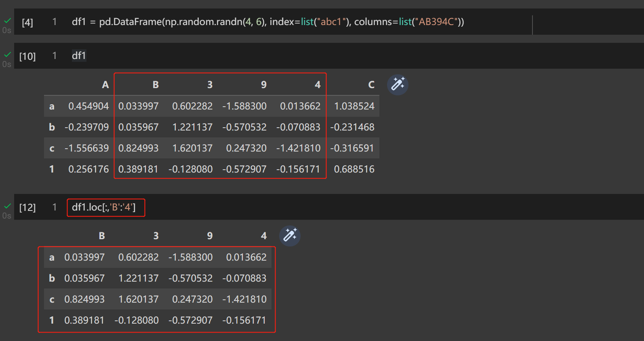Click the green check on cell [4]
This screenshot has width=644, height=341.
[7, 21]
